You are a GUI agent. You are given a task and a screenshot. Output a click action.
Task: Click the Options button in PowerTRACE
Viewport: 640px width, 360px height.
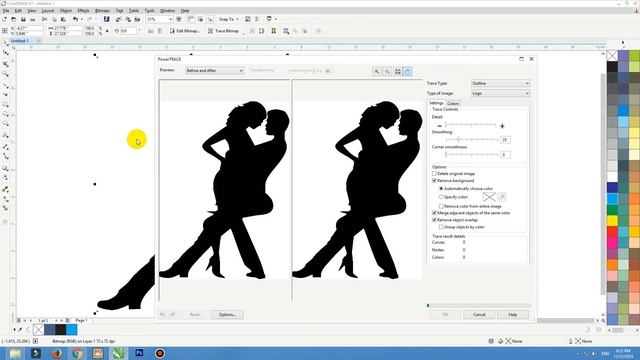[227, 315]
